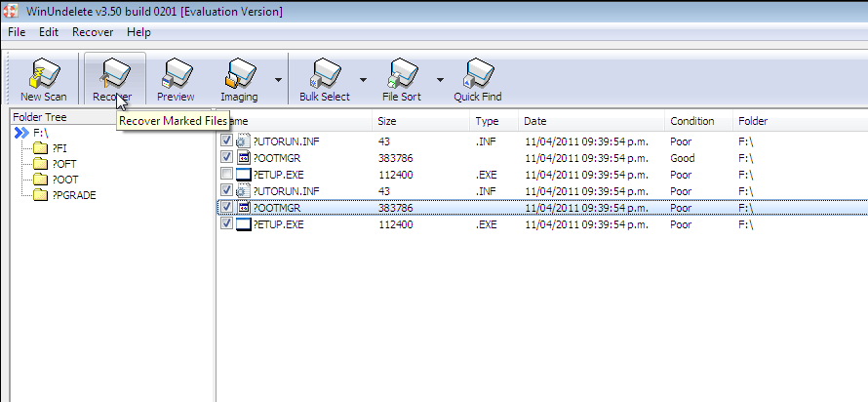Uncheck the ?OOTMGR checkbox with Good condition
868x402 pixels.
227,157
